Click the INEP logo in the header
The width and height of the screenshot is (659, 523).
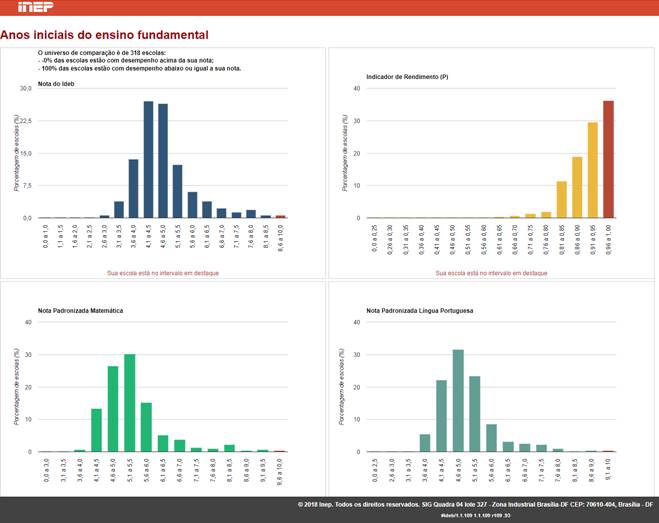click(21, 8)
